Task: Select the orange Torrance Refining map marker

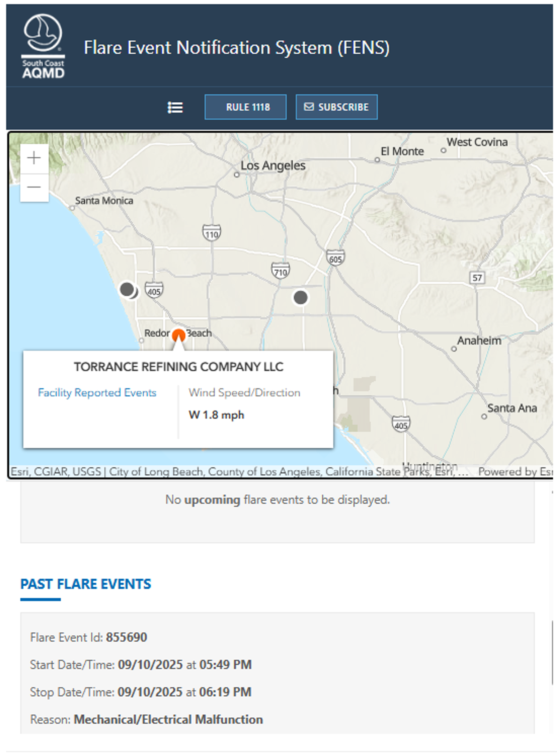Action: 178,335
